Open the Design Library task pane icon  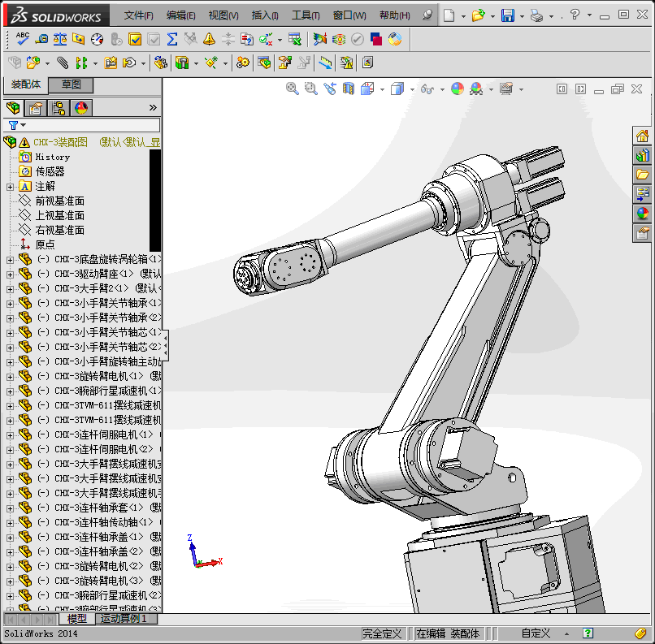[642, 156]
